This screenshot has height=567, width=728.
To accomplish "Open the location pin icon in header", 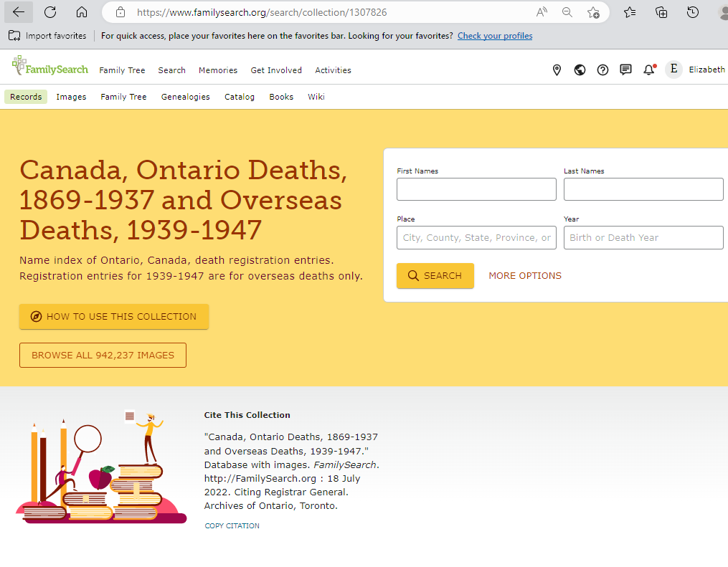I will [557, 70].
